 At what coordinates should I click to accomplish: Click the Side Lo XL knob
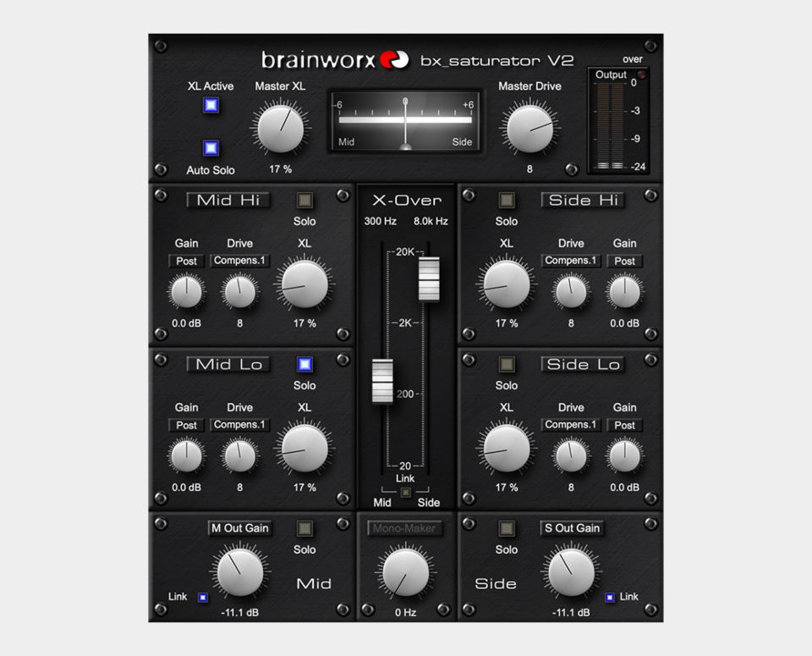(507, 448)
